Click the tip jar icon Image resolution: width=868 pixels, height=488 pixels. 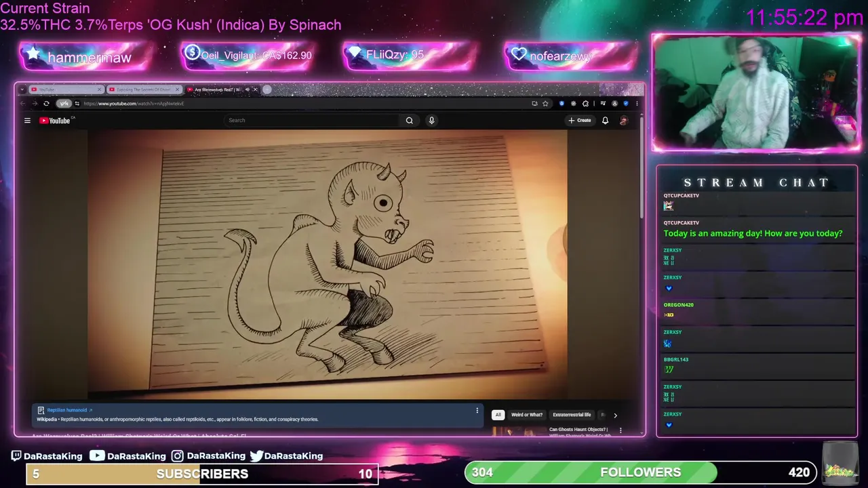[840, 462]
